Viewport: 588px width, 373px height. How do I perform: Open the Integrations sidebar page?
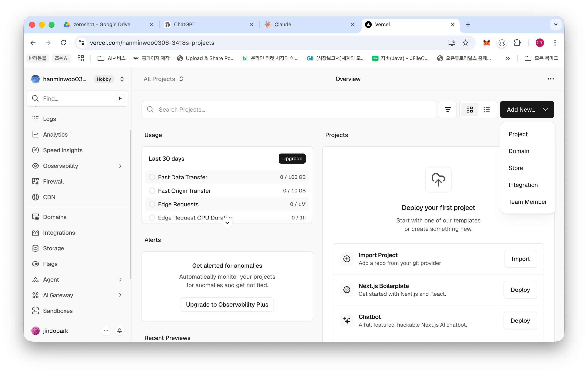coord(77,232)
